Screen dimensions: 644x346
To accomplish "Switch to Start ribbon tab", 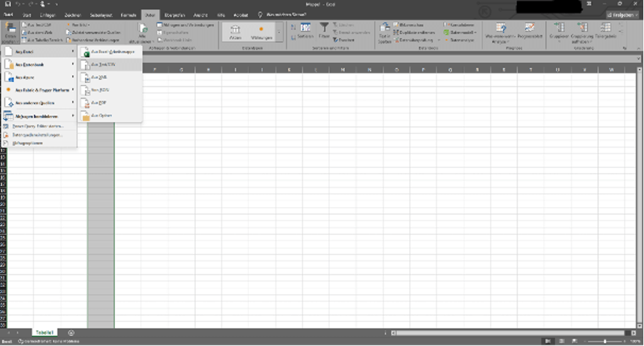I will click(27, 15).
